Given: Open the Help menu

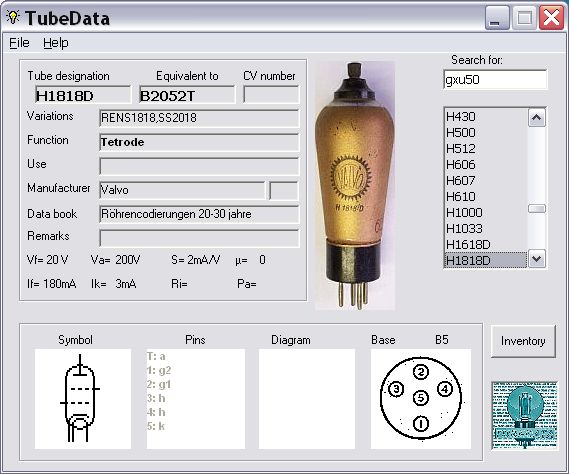Looking at the screenshot, I should click(56, 43).
